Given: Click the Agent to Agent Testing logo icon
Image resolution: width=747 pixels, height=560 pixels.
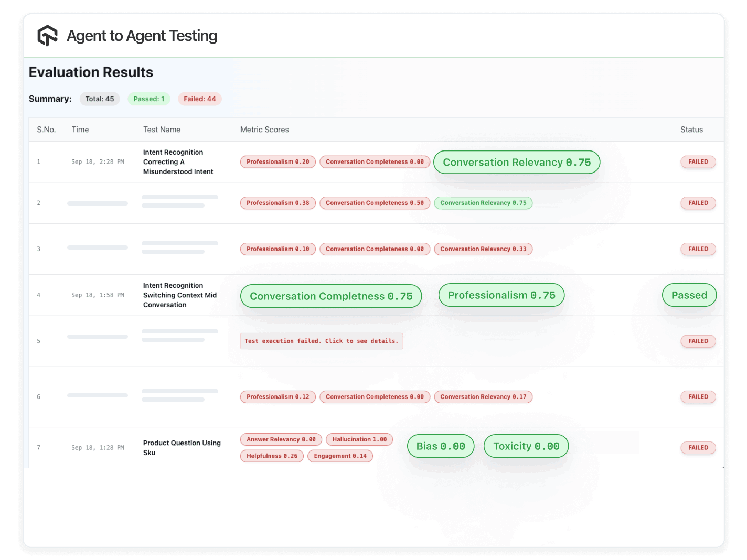Looking at the screenshot, I should (47, 36).
